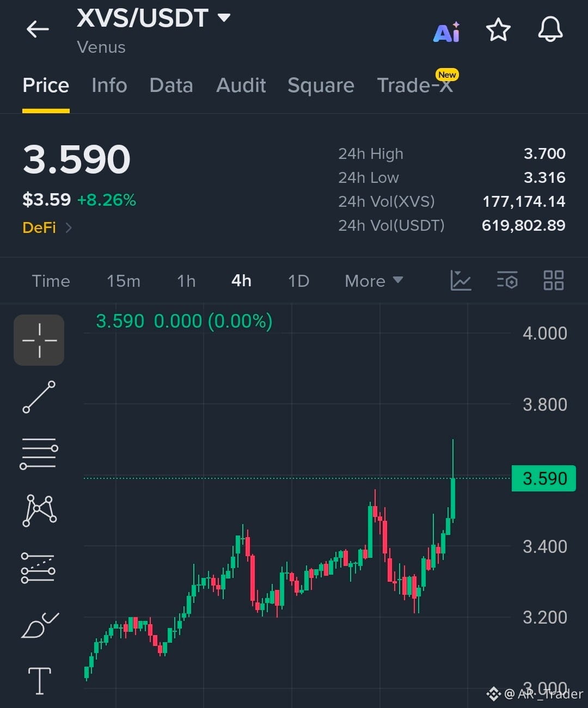Select the brush drawing tool
Viewport: 588px width, 708px height.
(39, 625)
